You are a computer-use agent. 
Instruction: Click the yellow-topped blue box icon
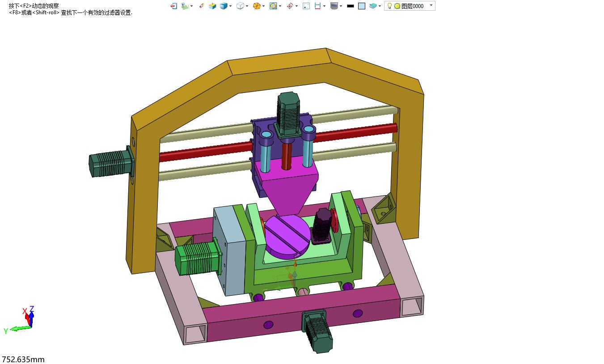click(213, 6)
